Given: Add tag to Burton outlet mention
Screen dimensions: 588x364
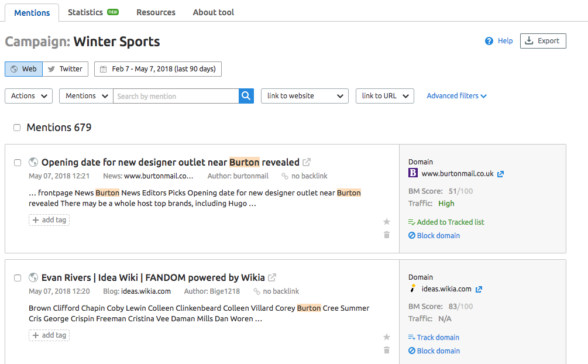Looking at the screenshot, I should [x=49, y=220].
